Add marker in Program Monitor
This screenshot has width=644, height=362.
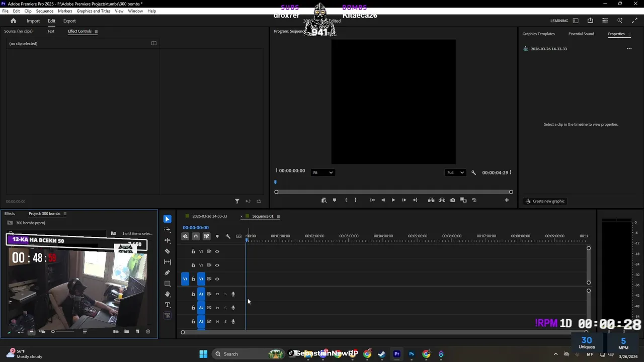(335, 200)
